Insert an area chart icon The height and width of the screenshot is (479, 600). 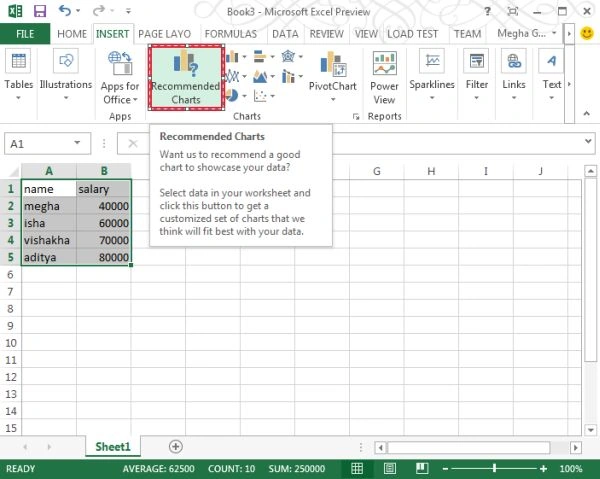coord(260,76)
